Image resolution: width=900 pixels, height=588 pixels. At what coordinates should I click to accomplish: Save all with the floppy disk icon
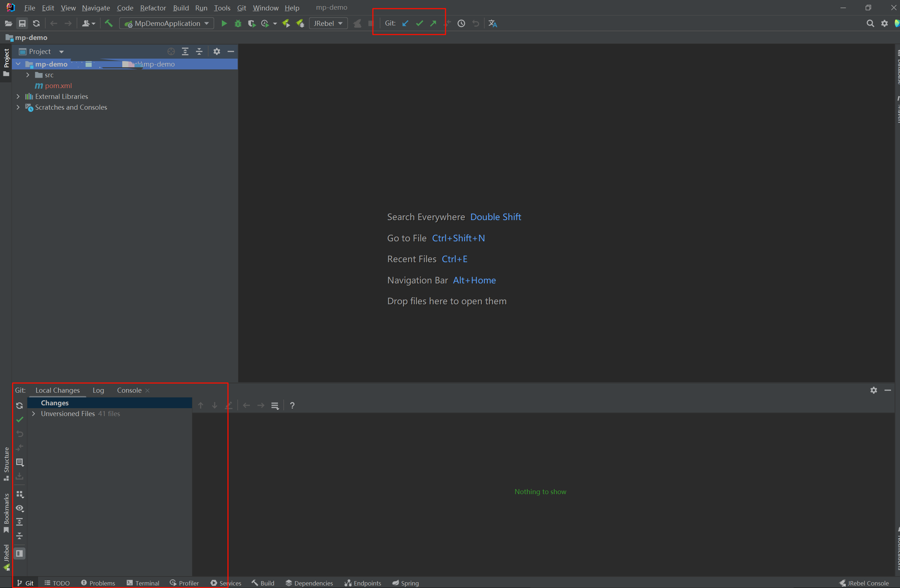click(22, 23)
